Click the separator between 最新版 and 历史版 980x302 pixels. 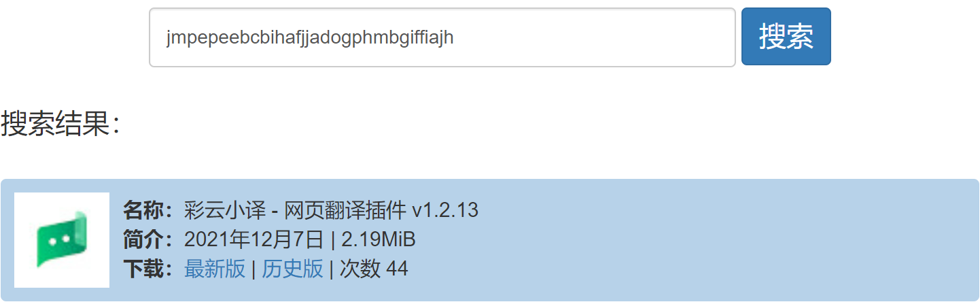253,269
